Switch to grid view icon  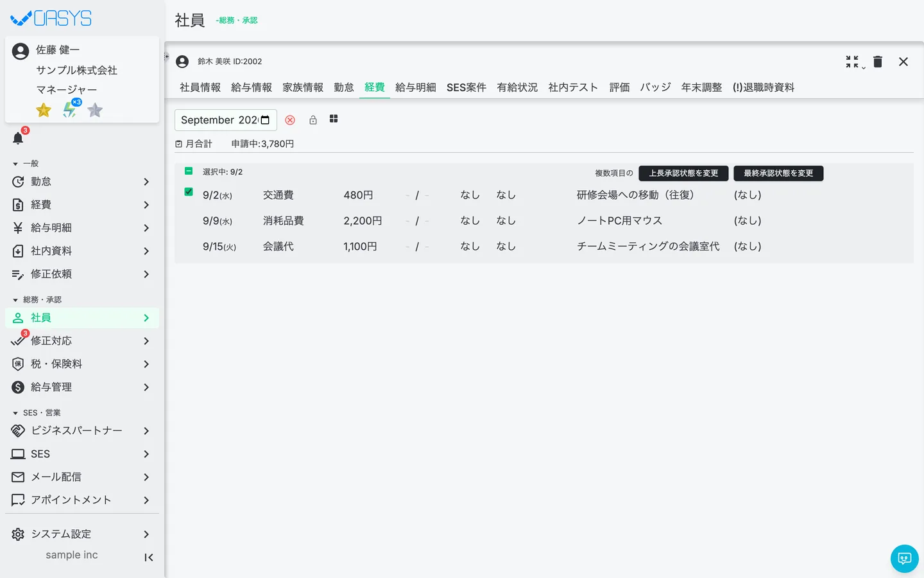[334, 119]
